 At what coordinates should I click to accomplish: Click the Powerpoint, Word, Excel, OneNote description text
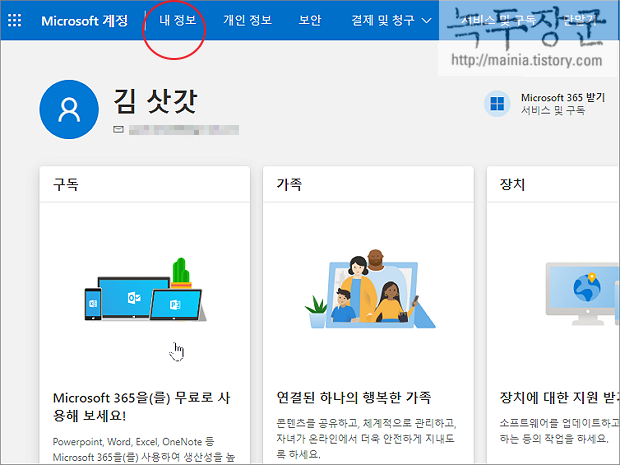(144, 449)
